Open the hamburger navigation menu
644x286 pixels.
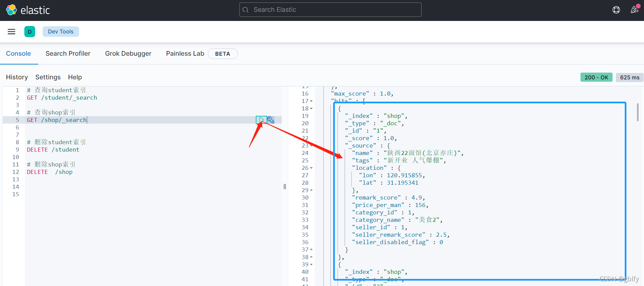tap(11, 31)
